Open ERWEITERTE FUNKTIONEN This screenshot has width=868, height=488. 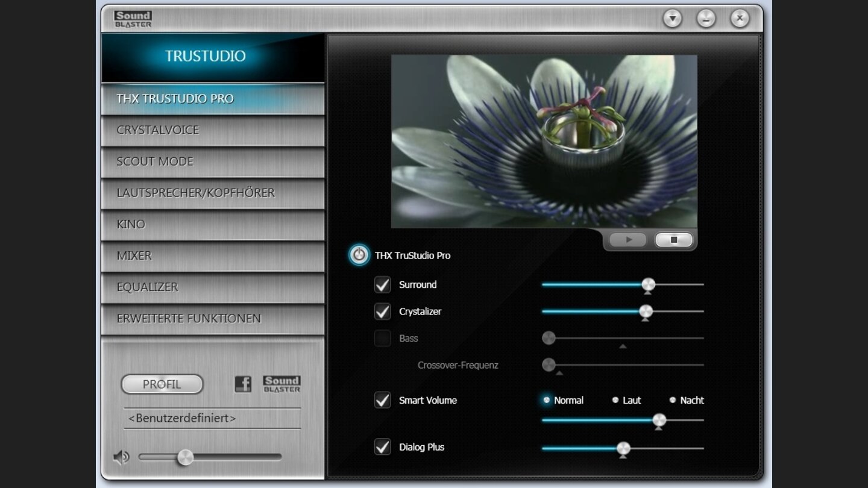[x=213, y=318]
